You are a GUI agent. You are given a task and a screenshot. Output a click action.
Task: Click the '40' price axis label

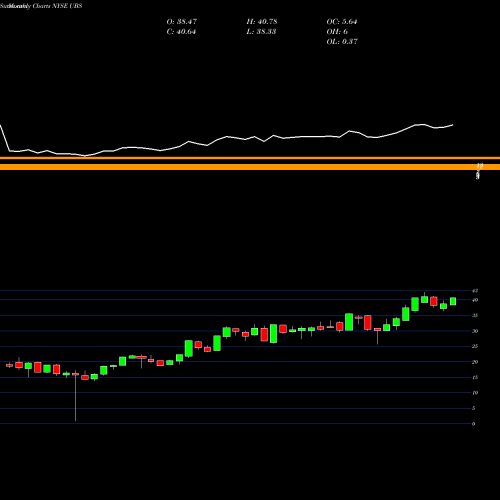pos(475,300)
